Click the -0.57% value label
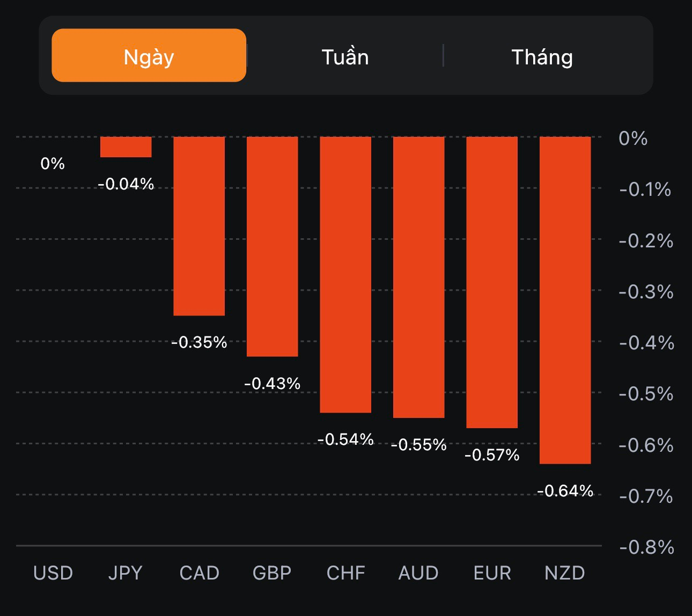The image size is (692, 616). tap(492, 456)
